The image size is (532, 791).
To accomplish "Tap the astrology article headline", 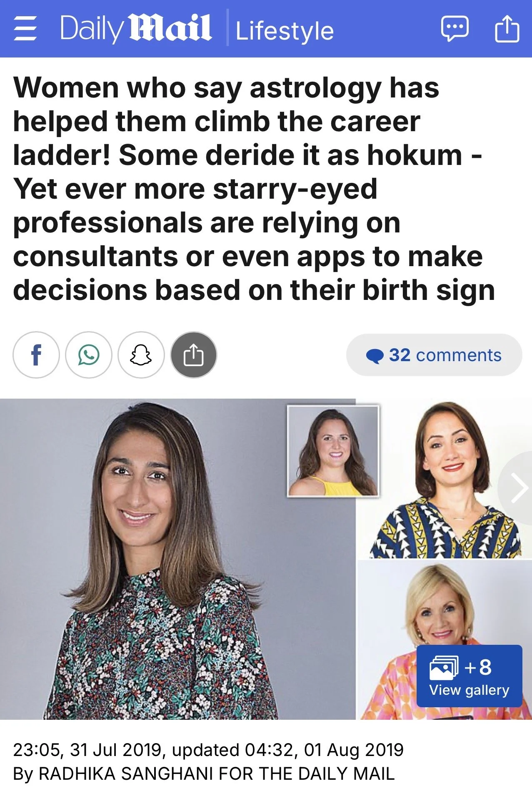I will pyautogui.click(x=254, y=189).
